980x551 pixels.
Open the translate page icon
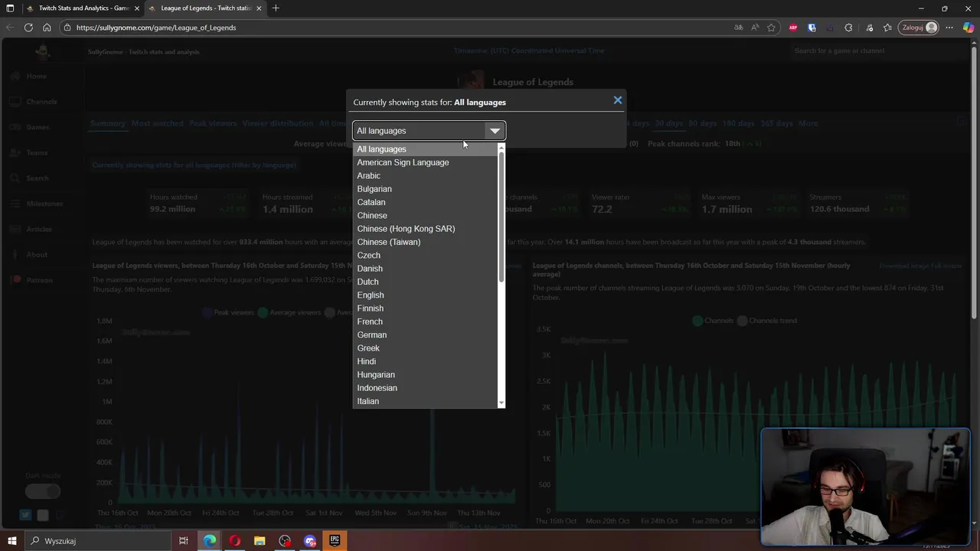click(738, 28)
